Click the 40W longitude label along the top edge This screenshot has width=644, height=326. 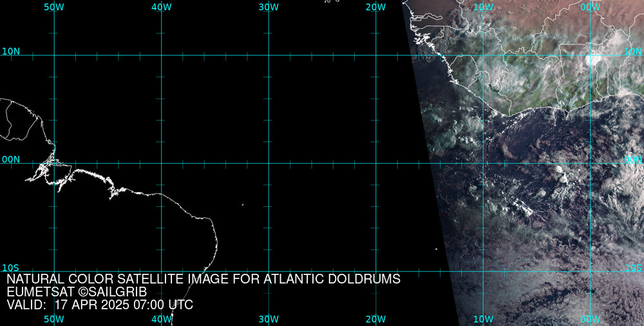pyautogui.click(x=162, y=7)
